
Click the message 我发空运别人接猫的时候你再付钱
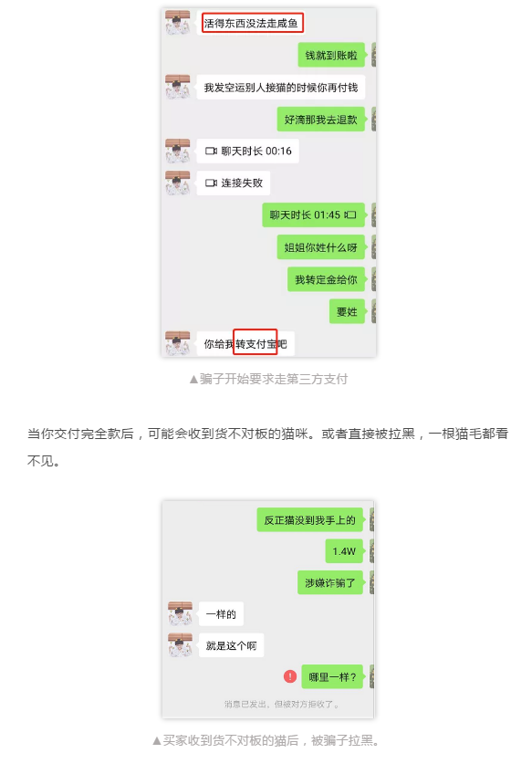281,88
